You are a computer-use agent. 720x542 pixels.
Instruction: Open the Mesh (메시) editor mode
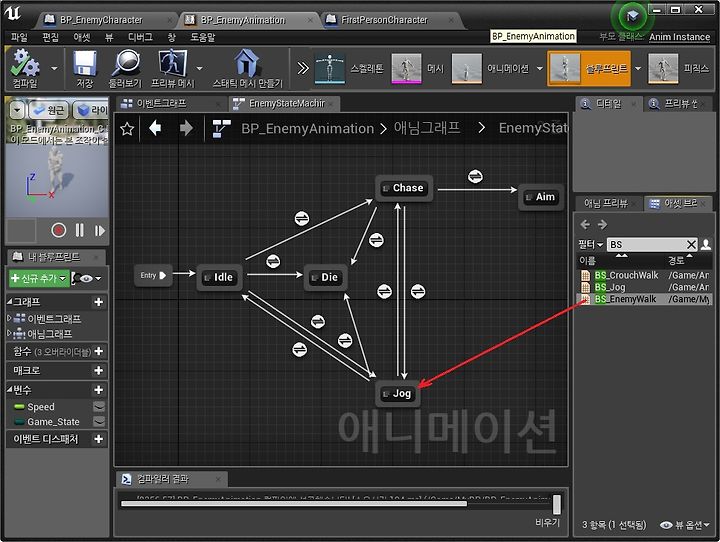coord(418,68)
